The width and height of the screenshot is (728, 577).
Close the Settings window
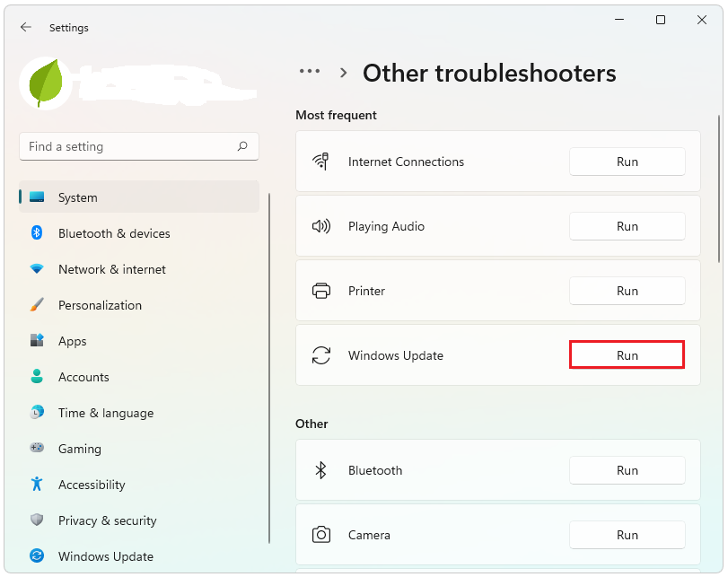coord(702,20)
